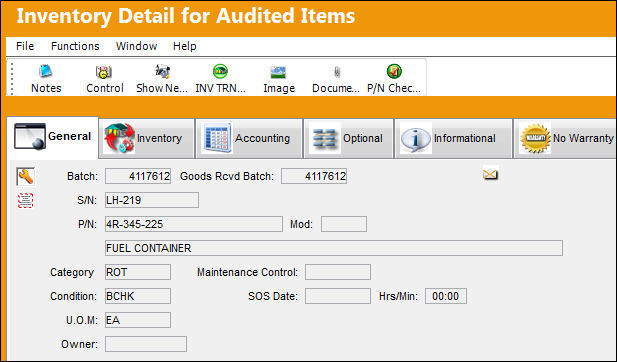Switch to the General tab
The height and width of the screenshot is (362, 617).
point(53,137)
